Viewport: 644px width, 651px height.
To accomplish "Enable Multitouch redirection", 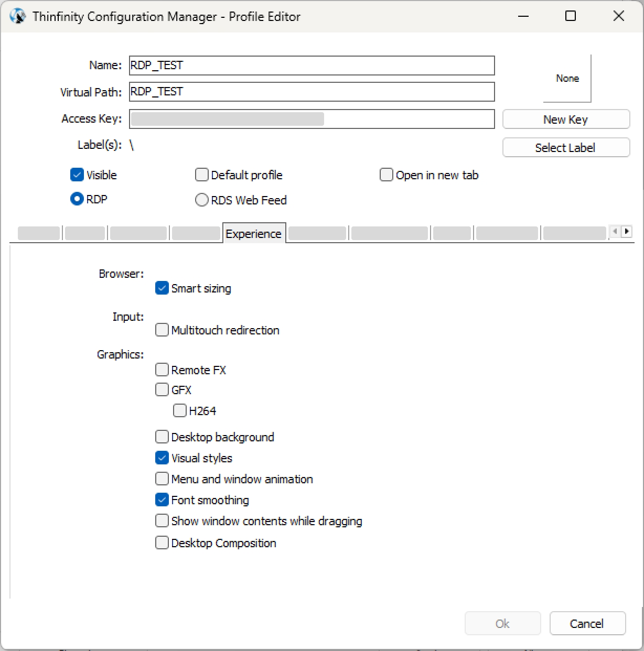I will [162, 330].
